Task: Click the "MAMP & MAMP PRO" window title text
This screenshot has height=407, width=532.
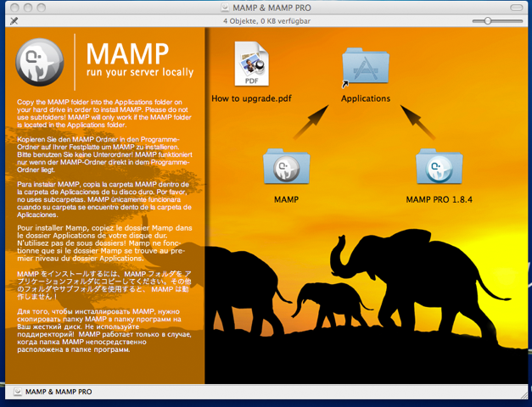Action: [272, 8]
